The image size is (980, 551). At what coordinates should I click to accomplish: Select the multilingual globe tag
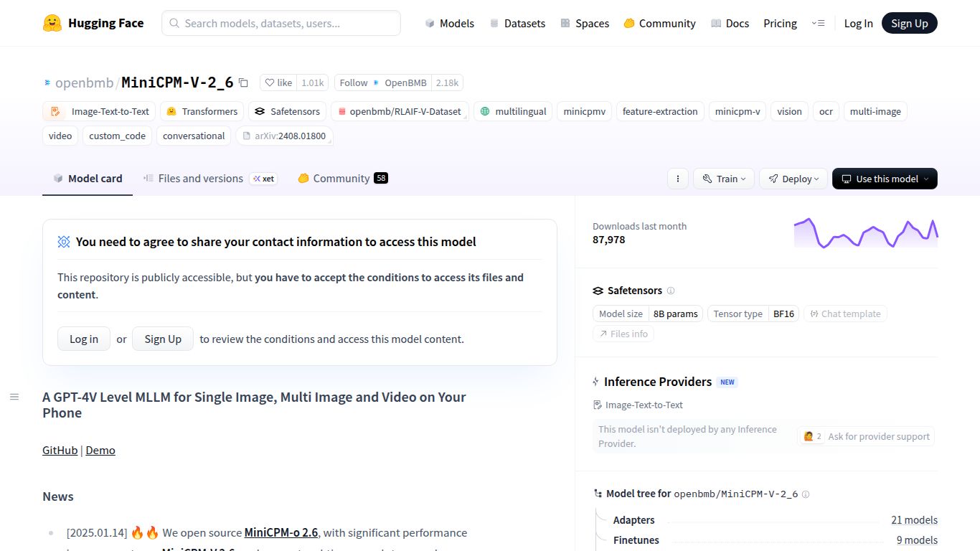tap(512, 111)
